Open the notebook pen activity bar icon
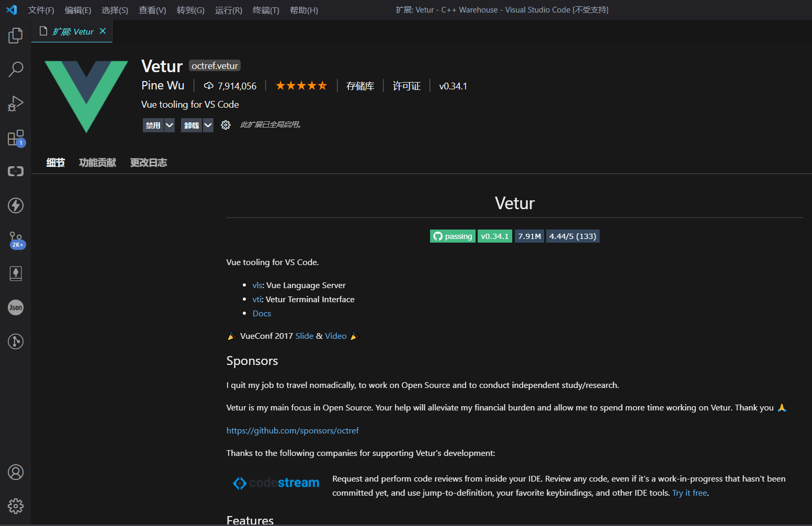812x526 pixels. pyautogui.click(x=16, y=273)
